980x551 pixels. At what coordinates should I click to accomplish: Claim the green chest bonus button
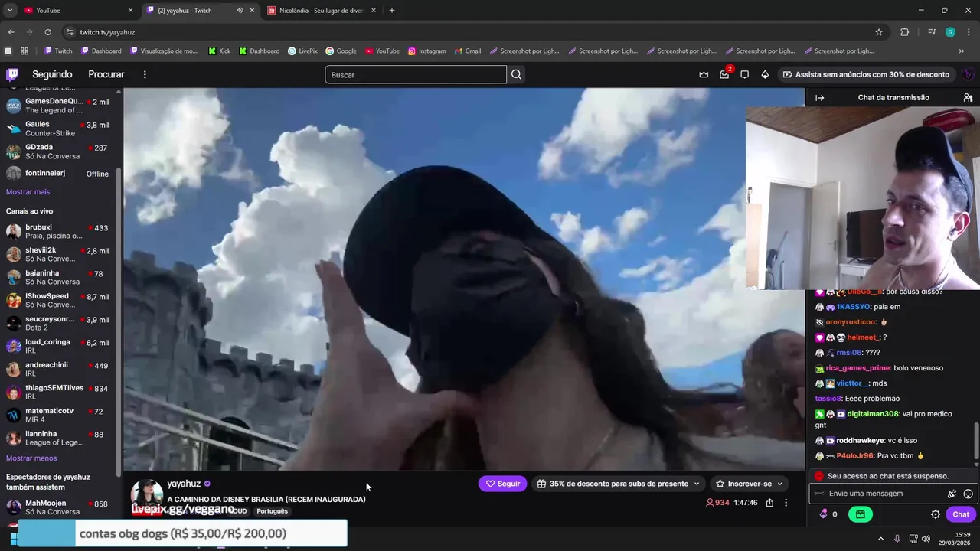[x=861, y=514]
